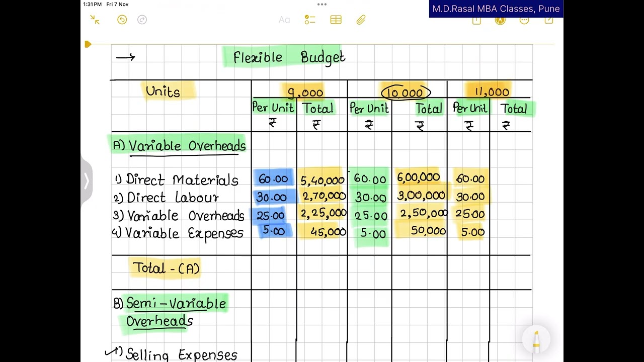Tap the 'Fri 7 Nov' status bar date
This screenshot has height=362, width=644.
pos(117,4)
